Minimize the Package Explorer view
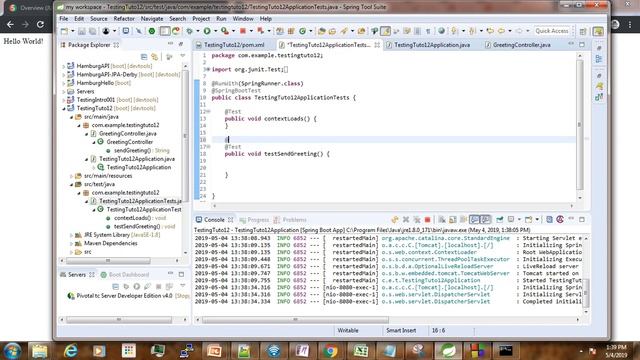The width and height of the screenshot is (640, 360). (171, 44)
